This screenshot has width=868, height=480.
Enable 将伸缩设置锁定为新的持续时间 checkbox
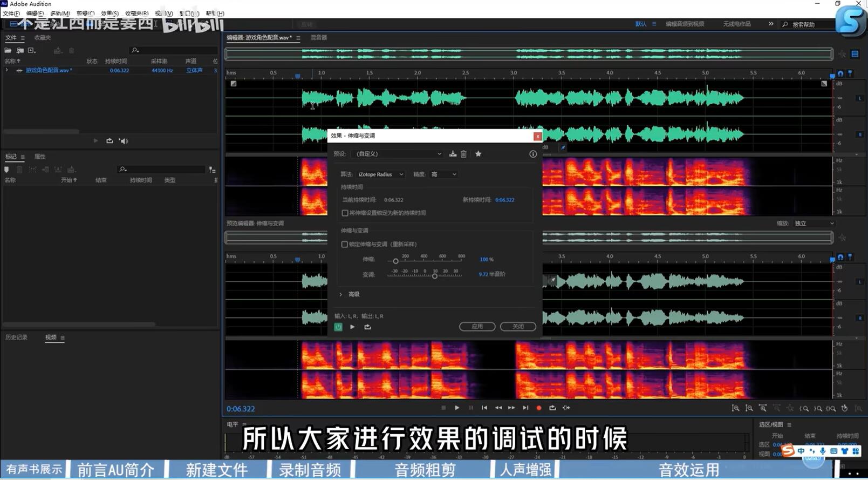point(345,213)
